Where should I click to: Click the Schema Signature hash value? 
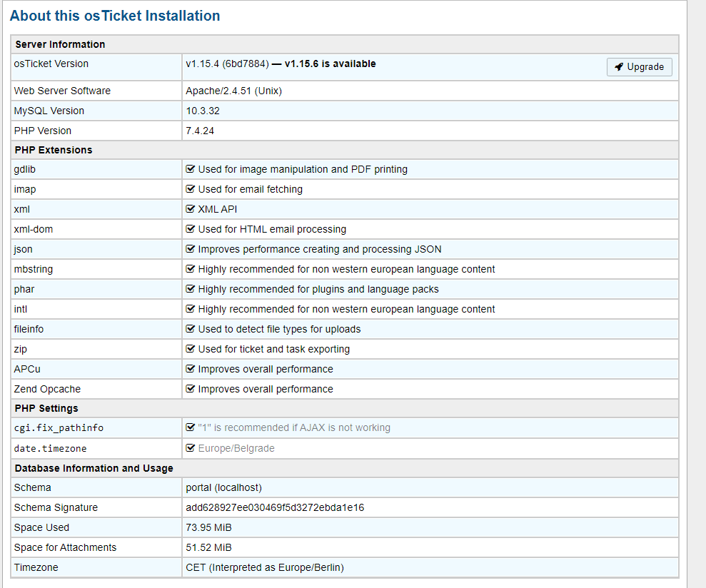click(275, 507)
